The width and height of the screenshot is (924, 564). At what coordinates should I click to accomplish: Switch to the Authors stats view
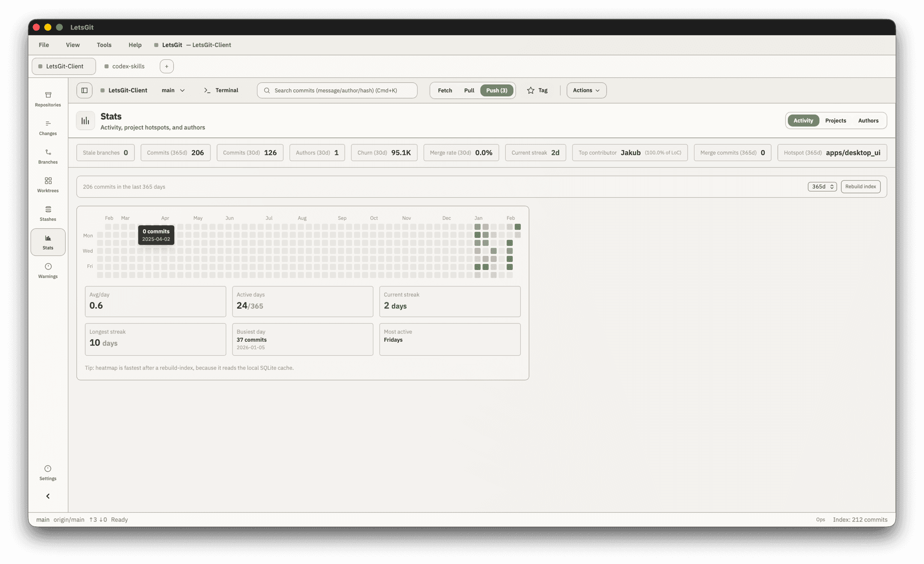pos(868,120)
